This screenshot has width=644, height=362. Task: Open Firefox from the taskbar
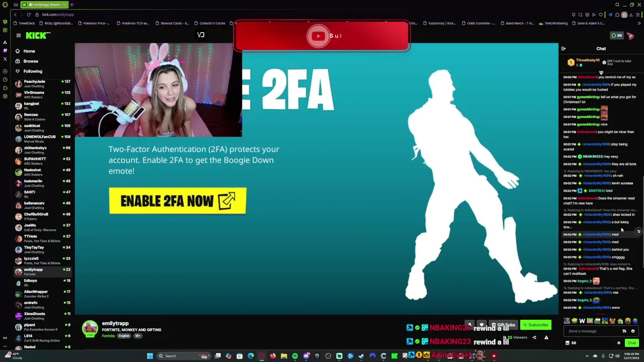[x=273, y=356]
